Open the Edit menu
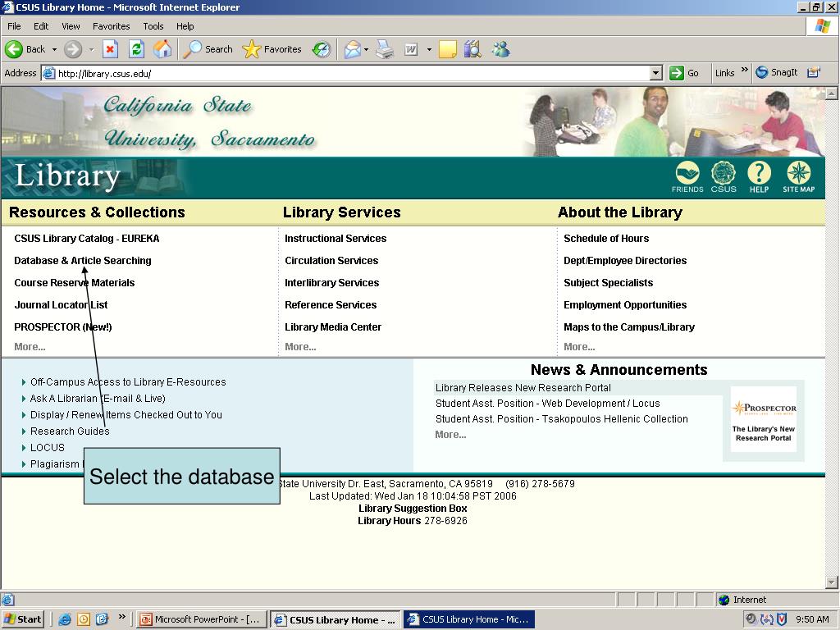Image resolution: width=840 pixels, height=630 pixels. (41, 26)
